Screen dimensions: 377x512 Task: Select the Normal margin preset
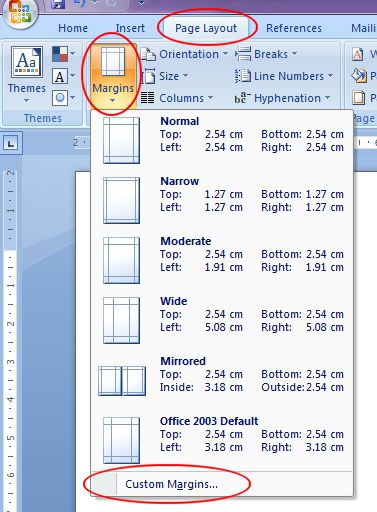[x=222, y=140]
